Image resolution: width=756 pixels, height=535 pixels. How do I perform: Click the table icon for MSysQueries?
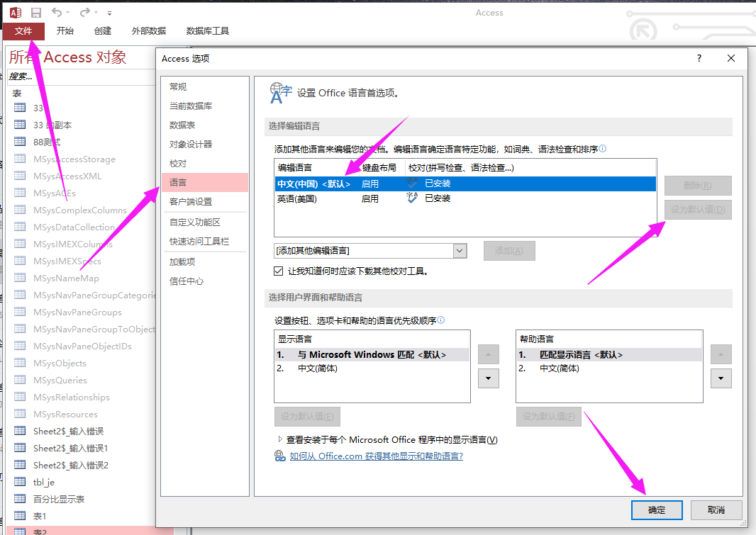(20, 380)
